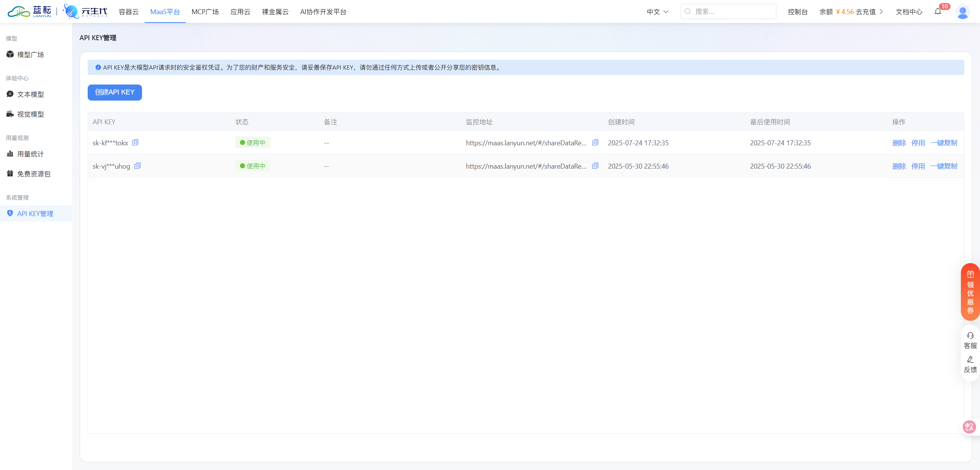Copy monitoring URL of second key
Screen dimensions: 980x470
coord(595,166)
